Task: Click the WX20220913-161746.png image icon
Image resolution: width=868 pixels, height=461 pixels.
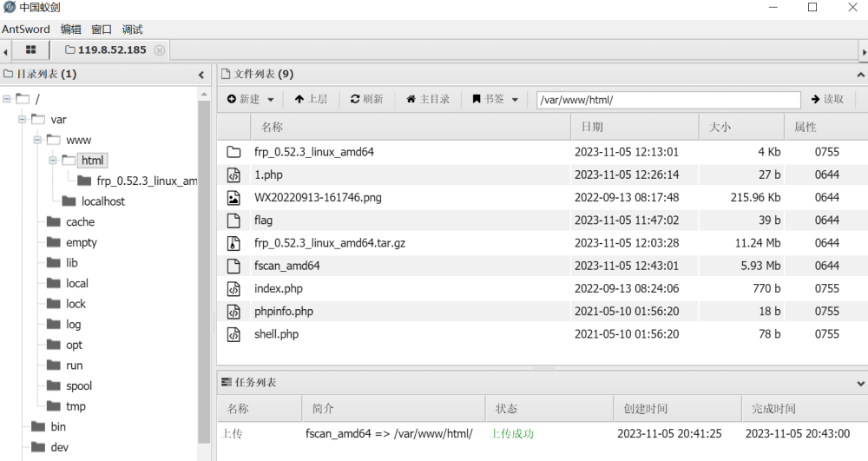Action: coord(234,198)
